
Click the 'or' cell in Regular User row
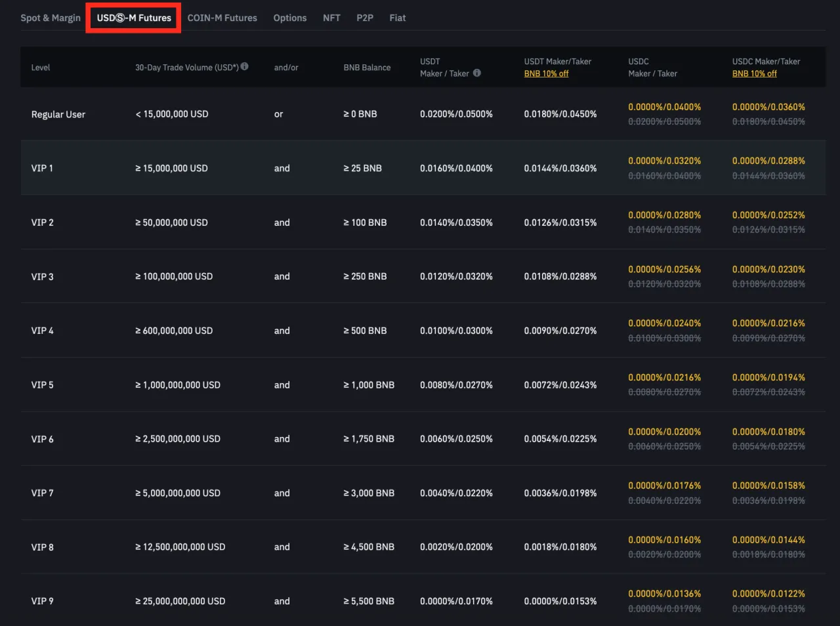279,114
